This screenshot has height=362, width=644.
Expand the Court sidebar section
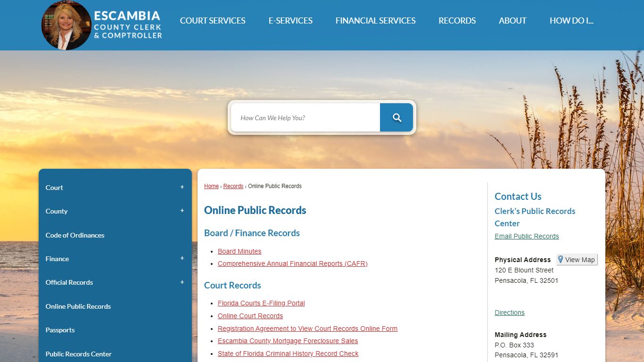coord(182,187)
